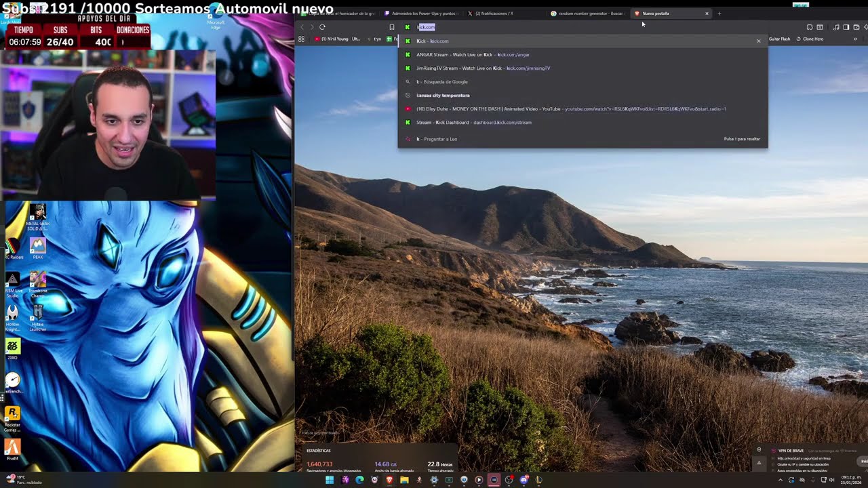Open the Brave media control music icon

[836, 27]
